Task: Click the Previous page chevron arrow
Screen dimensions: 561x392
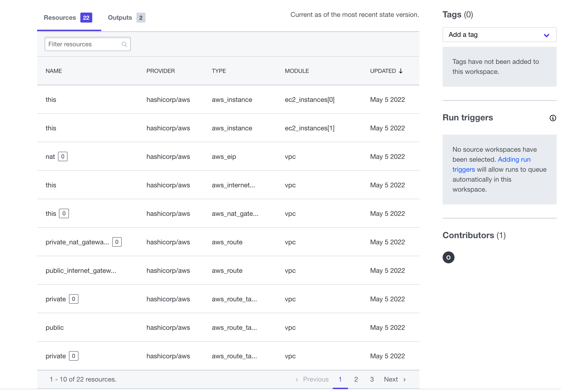Action: coord(297,380)
